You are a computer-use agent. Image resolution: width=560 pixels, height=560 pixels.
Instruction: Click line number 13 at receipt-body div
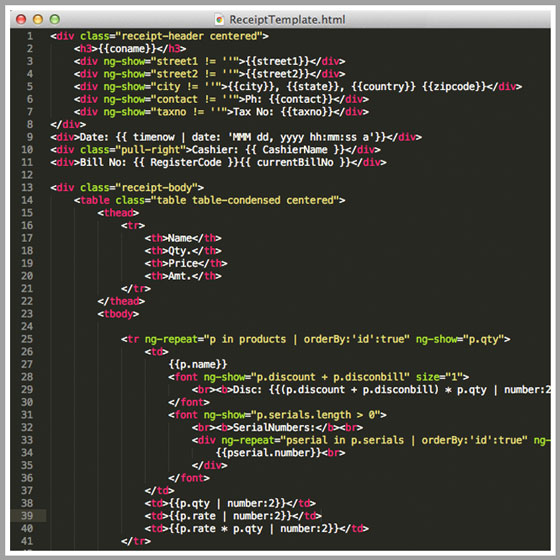[27, 188]
